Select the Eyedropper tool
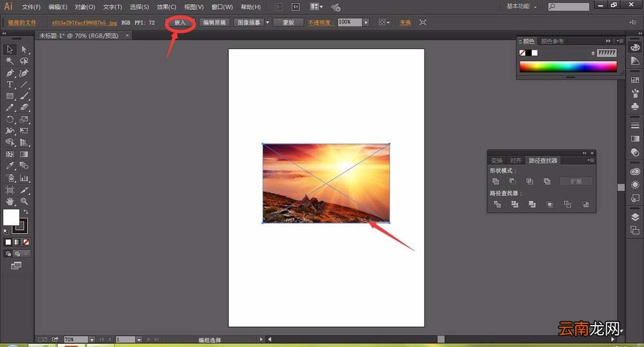The height and width of the screenshot is (347, 644). (10, 166)
